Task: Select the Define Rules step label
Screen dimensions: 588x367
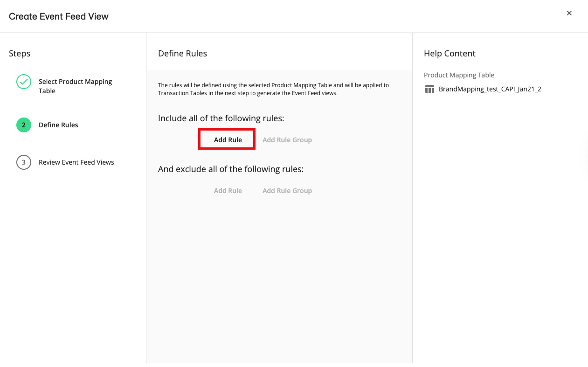Action: [58, 125]
